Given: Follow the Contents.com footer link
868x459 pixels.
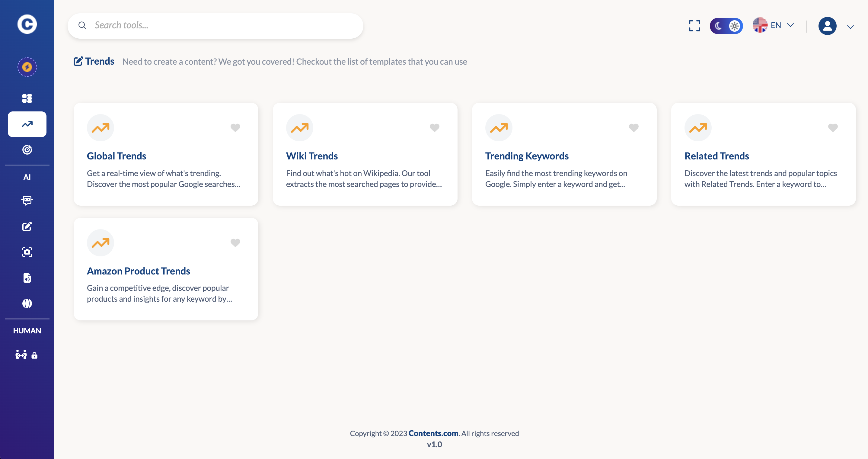Looking at the screenshot, I should pos(433,433).
